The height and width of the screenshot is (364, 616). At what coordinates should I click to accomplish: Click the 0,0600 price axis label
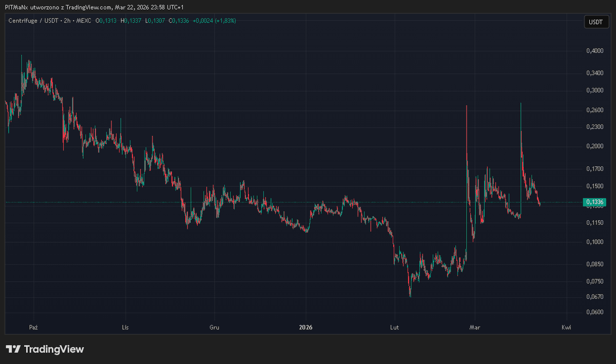pyautogui.click(x=595, y=312)
